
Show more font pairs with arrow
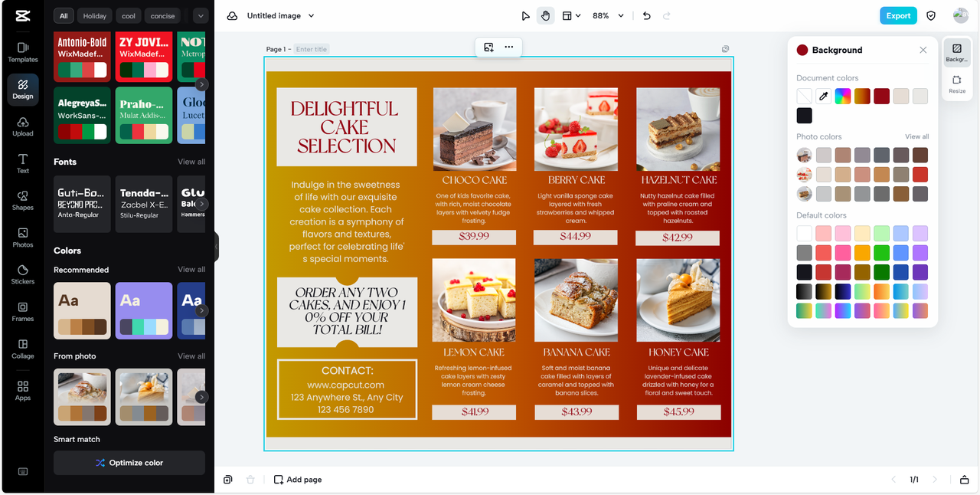(201, 204)
